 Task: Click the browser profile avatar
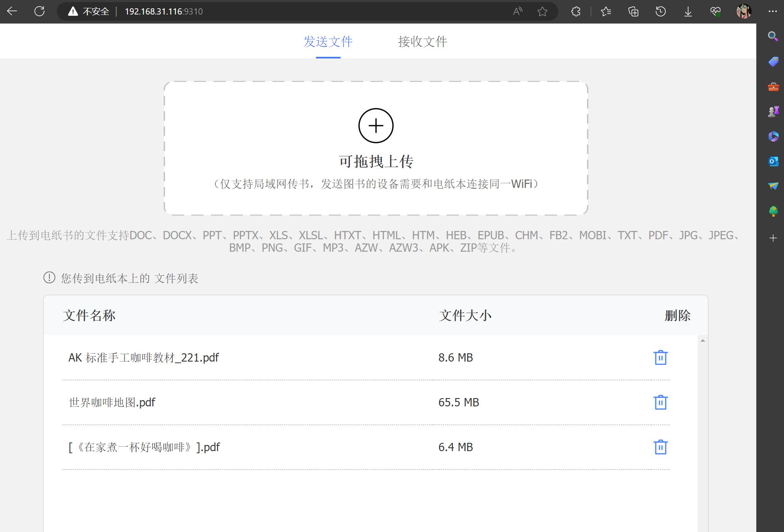click(744, 11)
